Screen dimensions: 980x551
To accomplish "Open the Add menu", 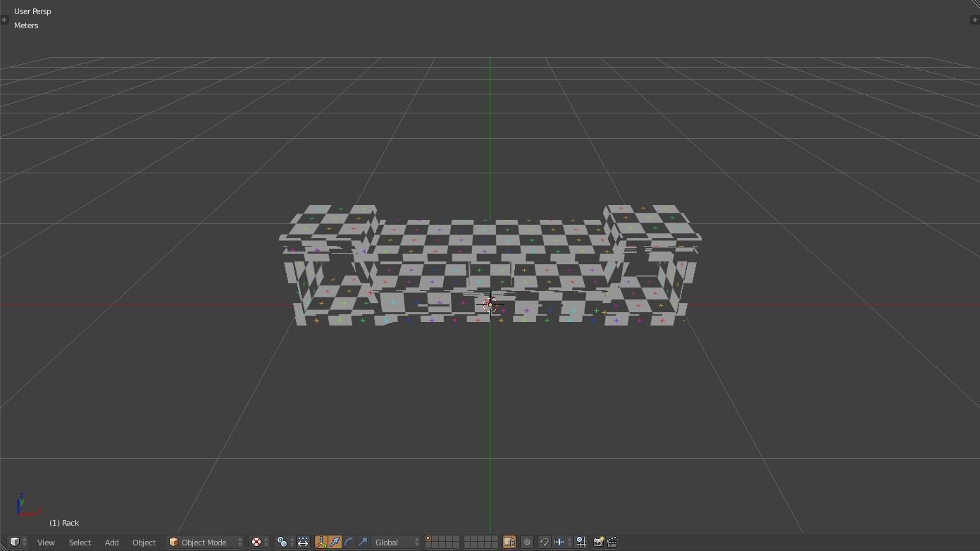I will [111, 543].
